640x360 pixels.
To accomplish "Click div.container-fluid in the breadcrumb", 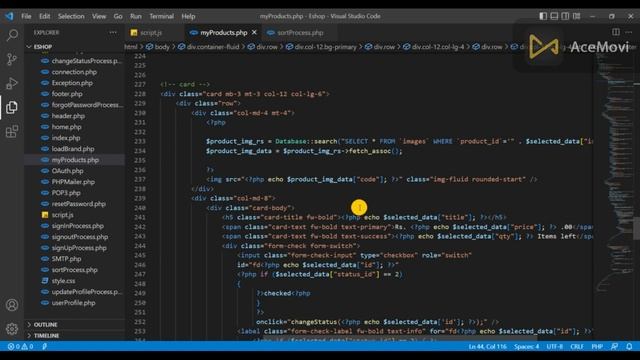I will click(x=209, y=47).
